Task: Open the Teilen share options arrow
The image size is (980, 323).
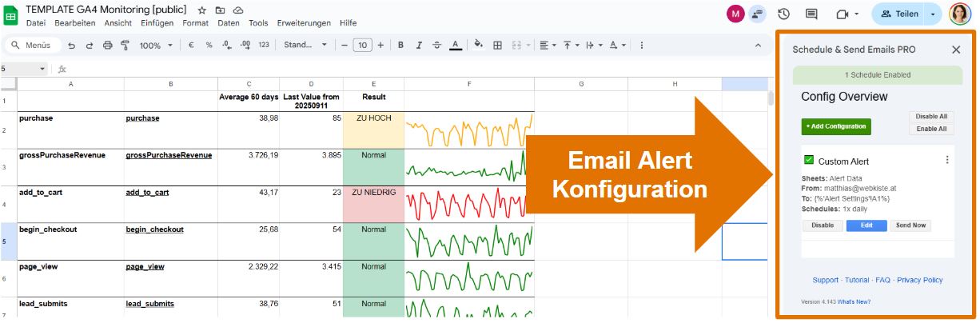Action: point(934,14)
